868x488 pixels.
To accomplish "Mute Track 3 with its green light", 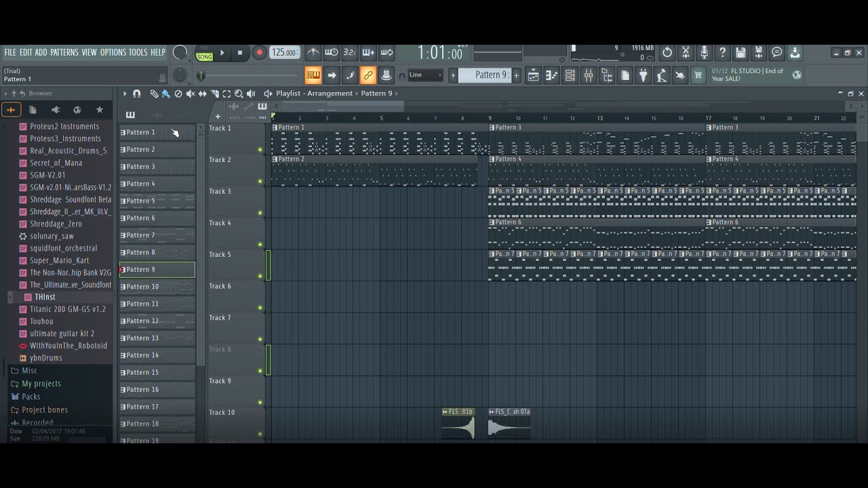I will (x=260, y=213).
